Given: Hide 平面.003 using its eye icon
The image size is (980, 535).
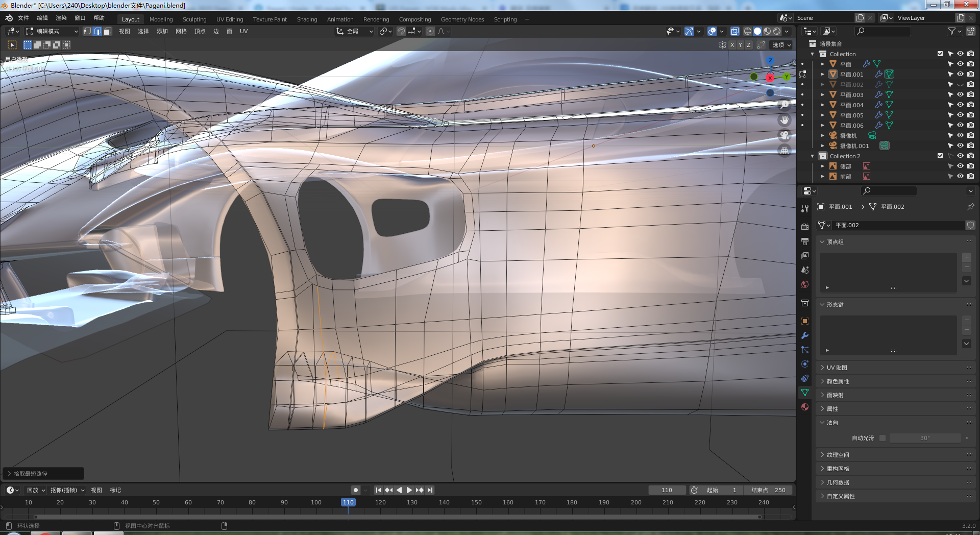Looking at the screenshot, I should click(x=960, y=95).
